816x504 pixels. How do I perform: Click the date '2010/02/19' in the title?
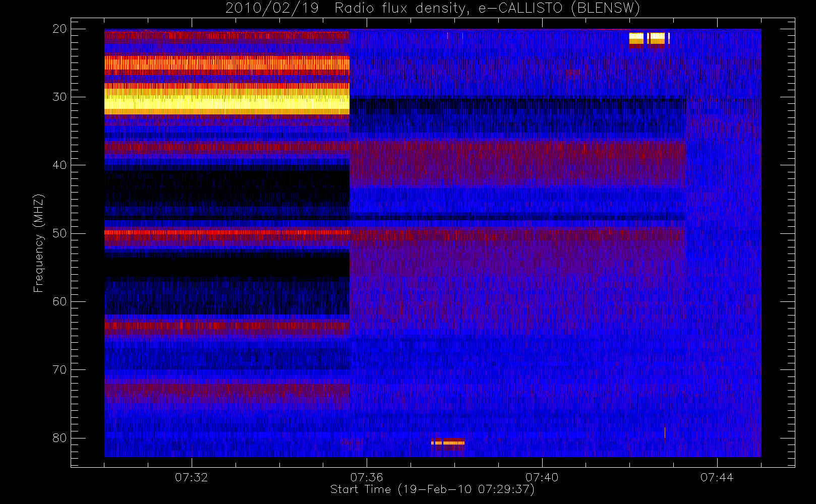pyautogui.click(x=272, y=9)
